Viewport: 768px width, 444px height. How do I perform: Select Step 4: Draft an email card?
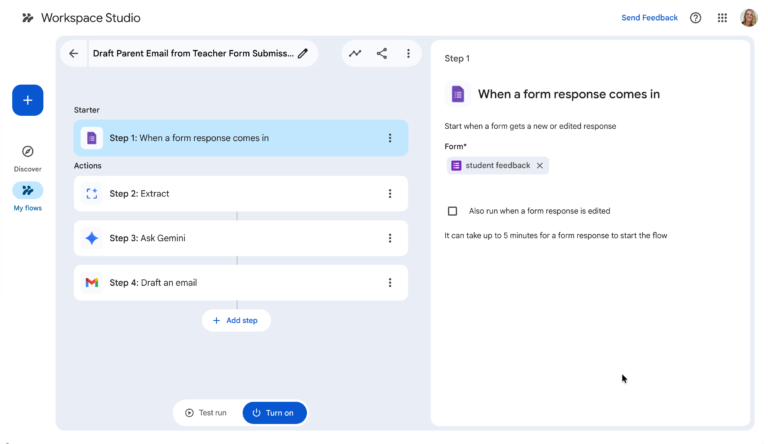pos(240,283)
